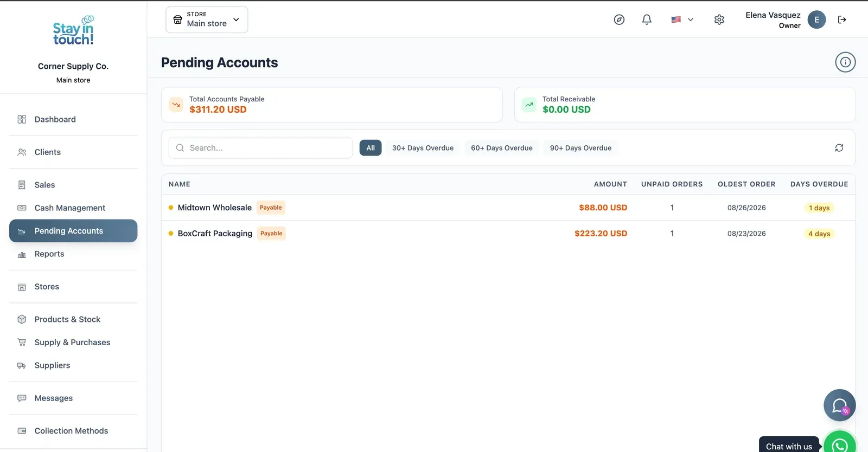The width and height of the screenshot is (868, 452).
Task: Refresh the pending accounts list
Action: (839, 148)
